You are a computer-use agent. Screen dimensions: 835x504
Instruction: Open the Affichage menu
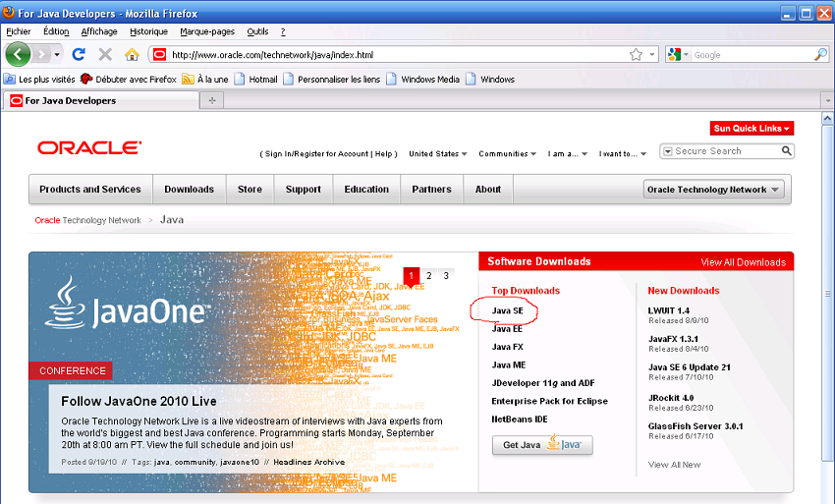click(x=99, y=31)
